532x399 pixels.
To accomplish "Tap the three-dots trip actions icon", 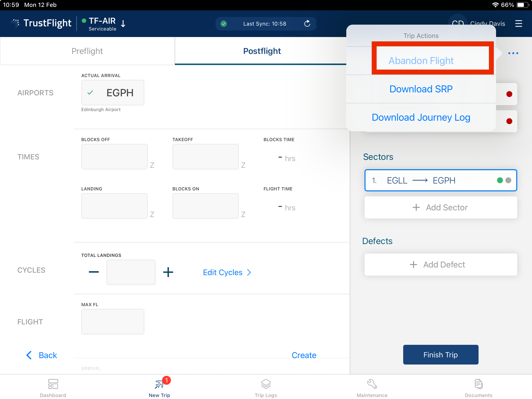I will click(513, 53).
